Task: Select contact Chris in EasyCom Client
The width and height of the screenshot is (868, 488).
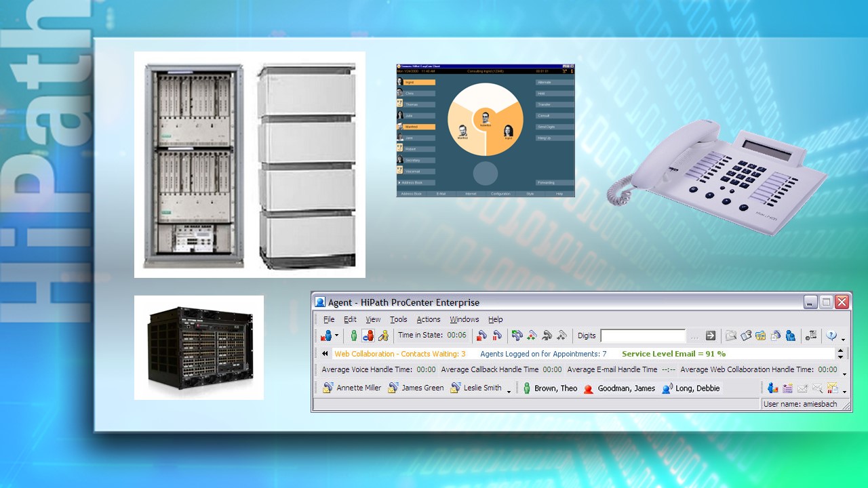Action: (416, 94)
